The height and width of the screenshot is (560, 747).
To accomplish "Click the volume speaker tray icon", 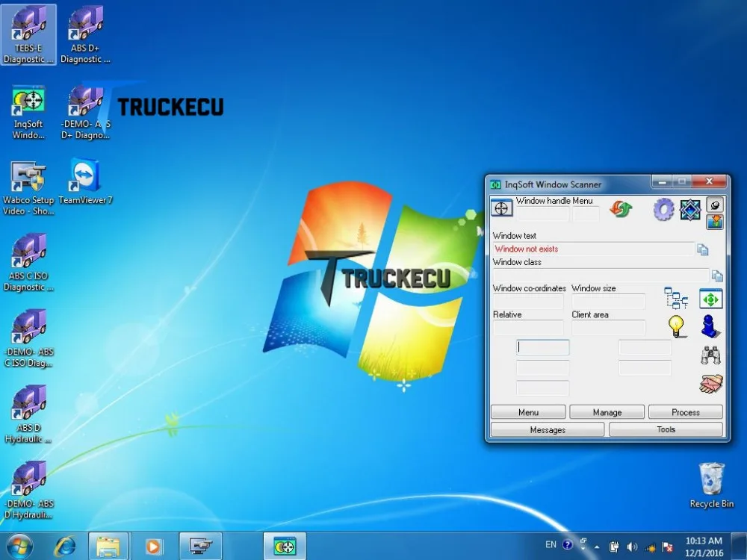I will pos(632,547).
